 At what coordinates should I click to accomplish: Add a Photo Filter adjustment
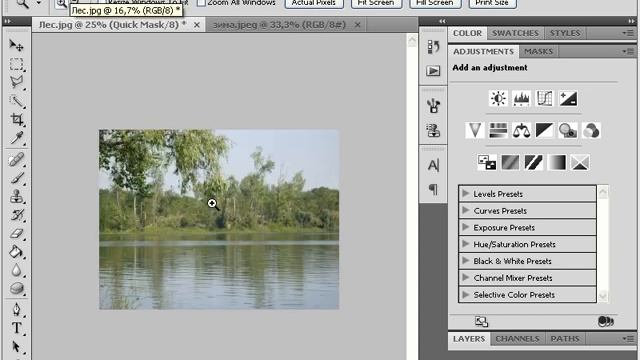coord(568,131)
